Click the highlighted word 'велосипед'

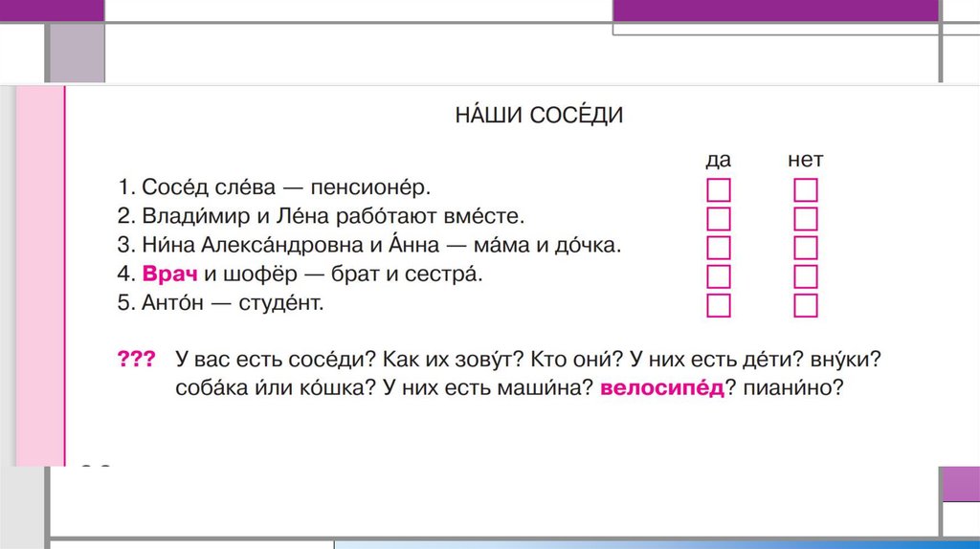662,387
